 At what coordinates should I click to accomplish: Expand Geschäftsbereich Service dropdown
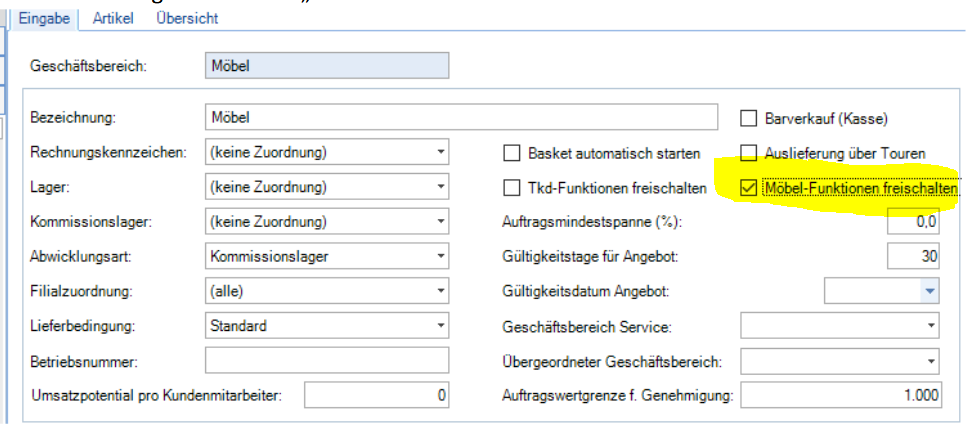931,325
